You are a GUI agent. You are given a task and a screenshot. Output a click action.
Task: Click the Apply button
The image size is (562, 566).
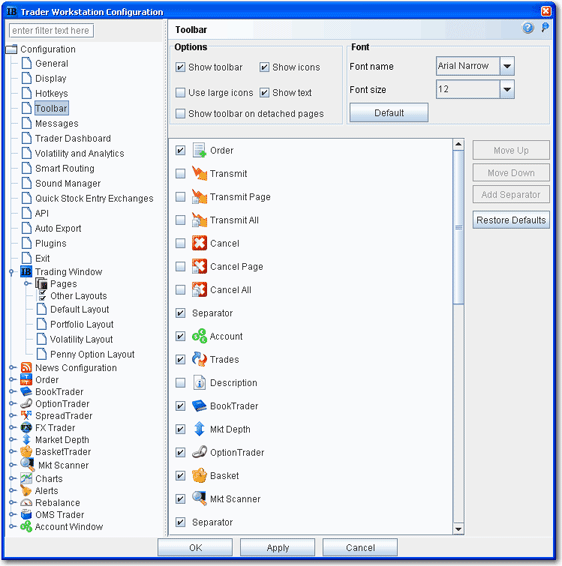(x=278, y=548)
